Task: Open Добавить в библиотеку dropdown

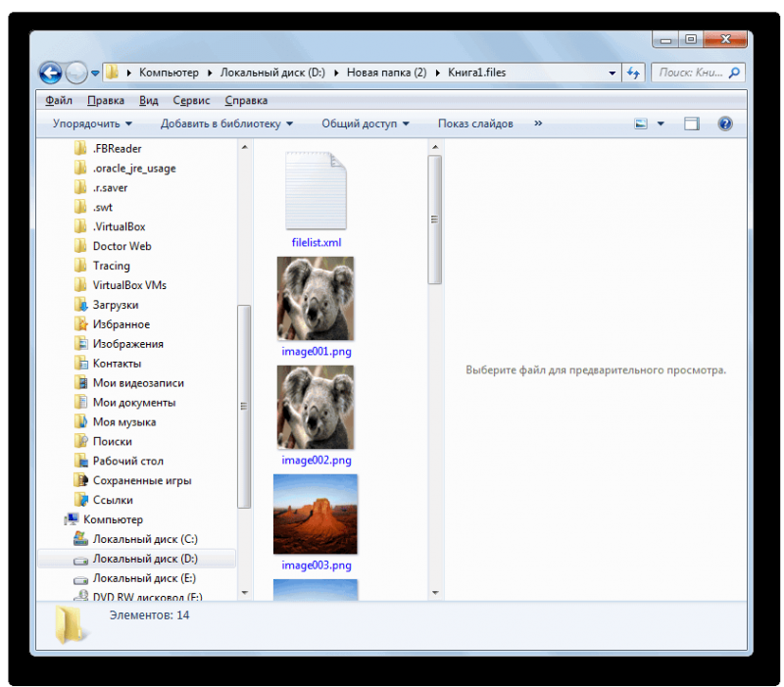Action: (x=226, y=123)
